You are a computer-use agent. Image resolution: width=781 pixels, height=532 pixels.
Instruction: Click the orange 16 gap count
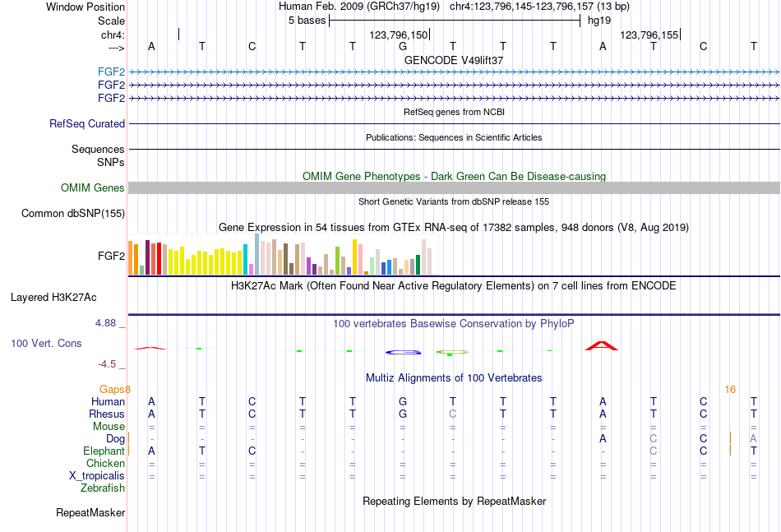(x=730, y=390)
